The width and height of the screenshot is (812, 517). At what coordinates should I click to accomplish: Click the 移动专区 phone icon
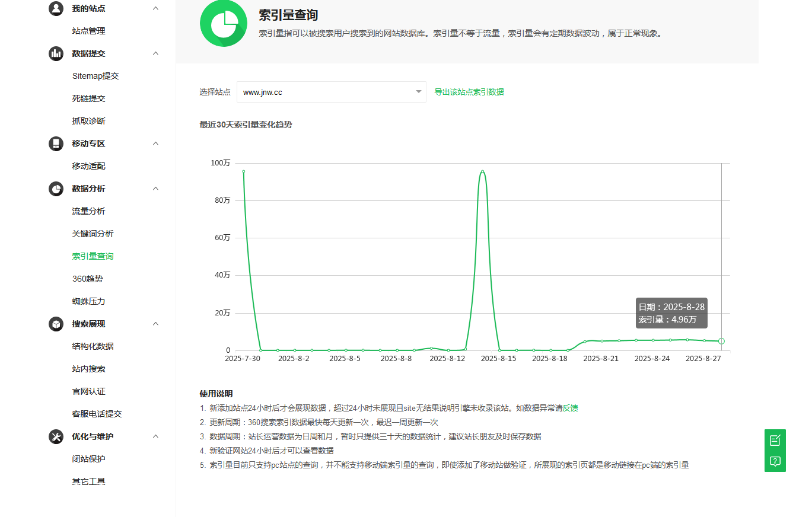[56, 143]
